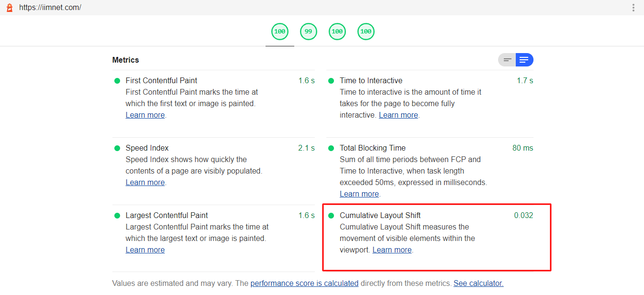Click the Lighthouse logo icon
The image size is (644, 295).
9,8
